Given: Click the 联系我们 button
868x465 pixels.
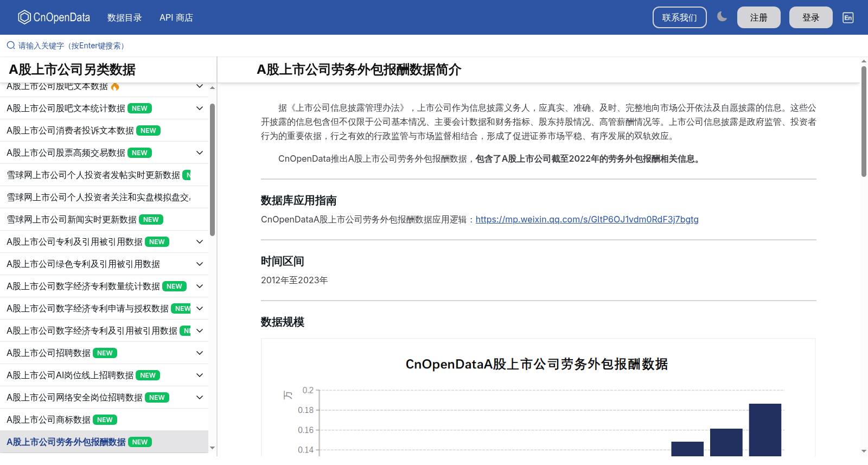Looking at the screenshot, I should (x=680, y=17).
